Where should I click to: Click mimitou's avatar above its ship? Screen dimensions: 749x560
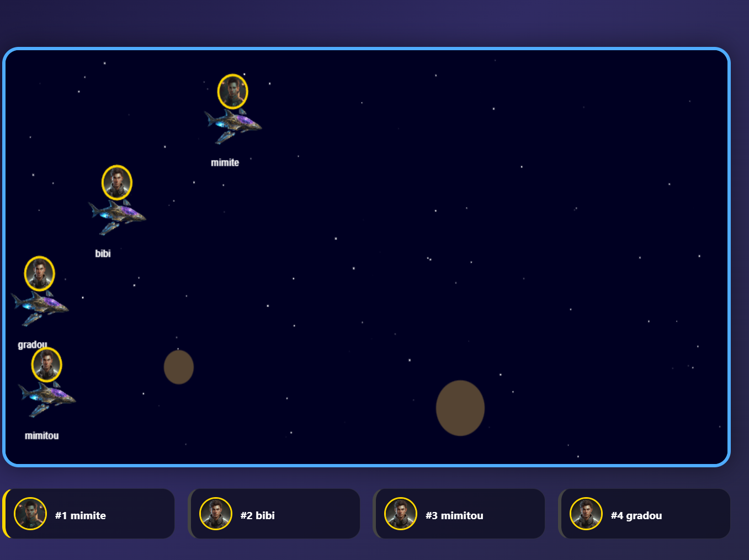pyautogui.click(x=47, y=365)
